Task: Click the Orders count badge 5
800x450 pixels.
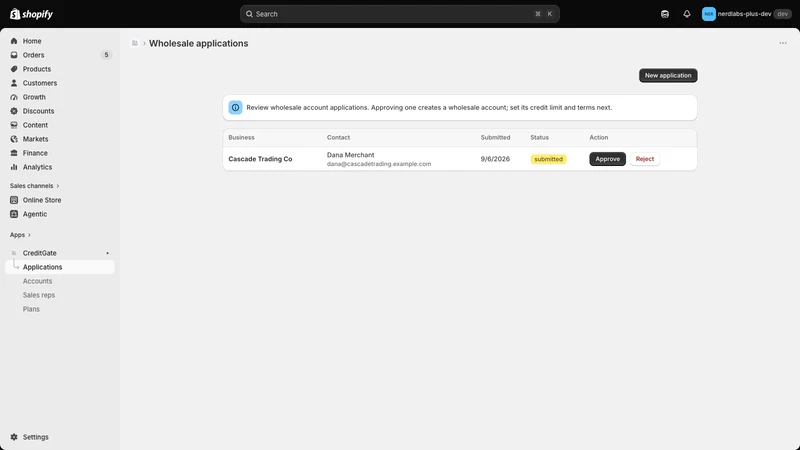Action: pyautogui.click(x=106, y=55)
